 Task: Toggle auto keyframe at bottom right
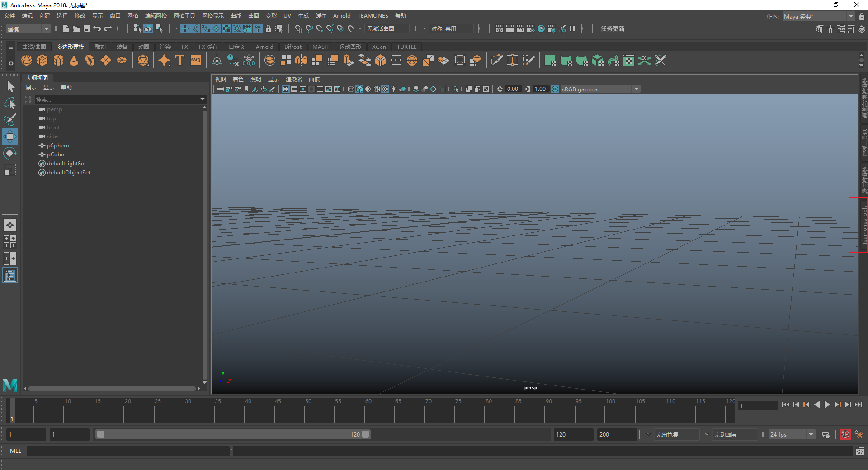pyautogui.click(x=845, y=434)
